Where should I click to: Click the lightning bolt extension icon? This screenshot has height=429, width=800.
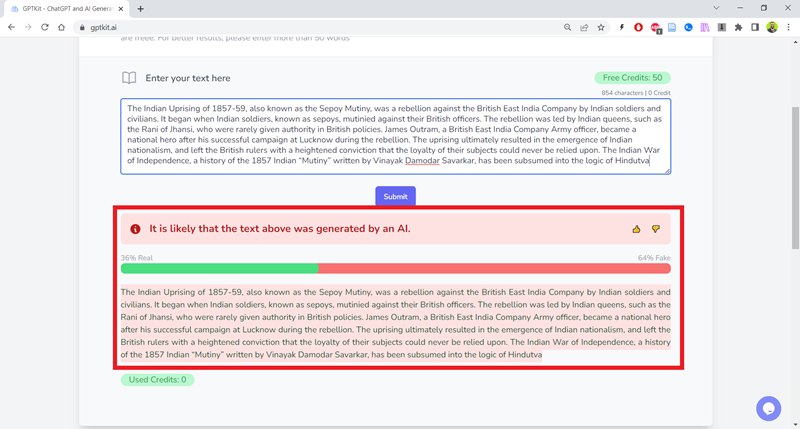click(621, 28)
